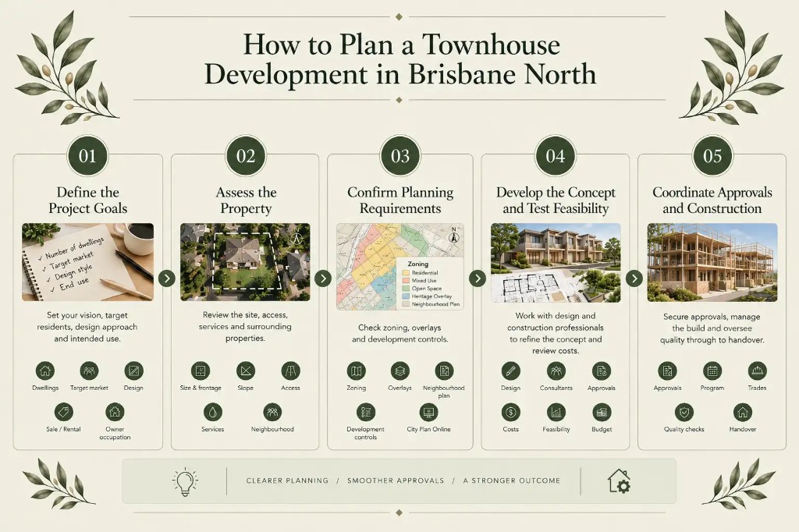Select the Program calendar icon

(x=712, y=371)
